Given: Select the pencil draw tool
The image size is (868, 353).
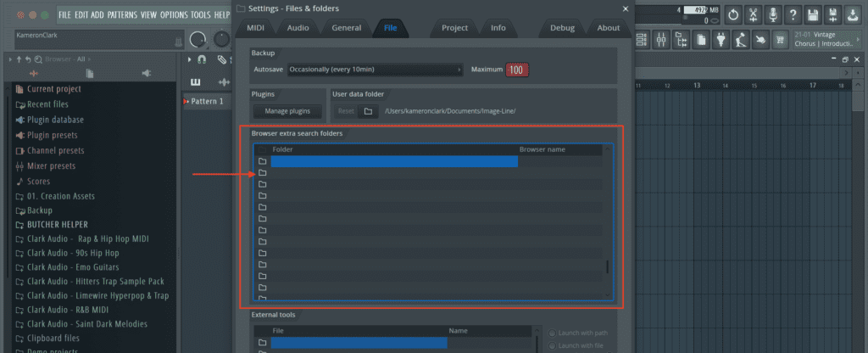Looking at the screenshot, I should click(x=221, y=59).
